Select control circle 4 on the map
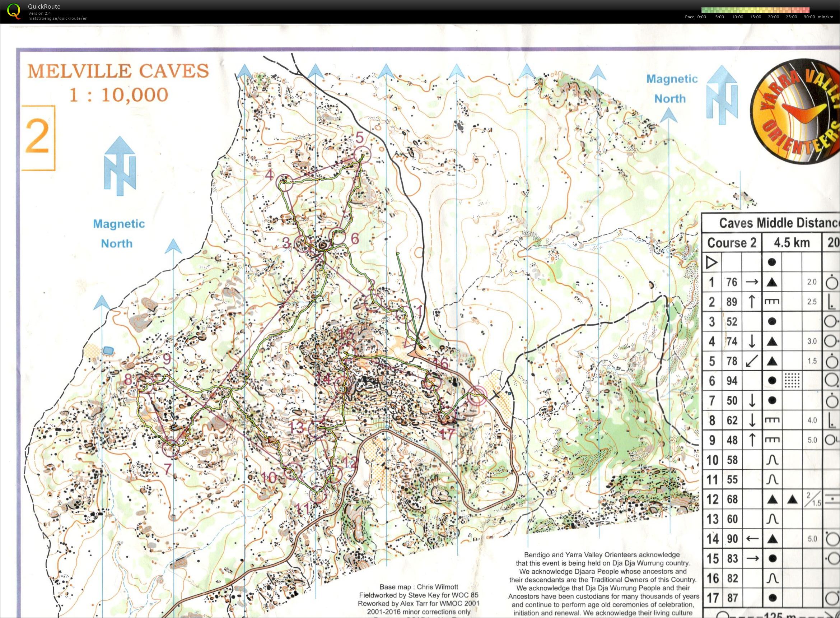Screen dimensions: 840x618 coord(285,182)
